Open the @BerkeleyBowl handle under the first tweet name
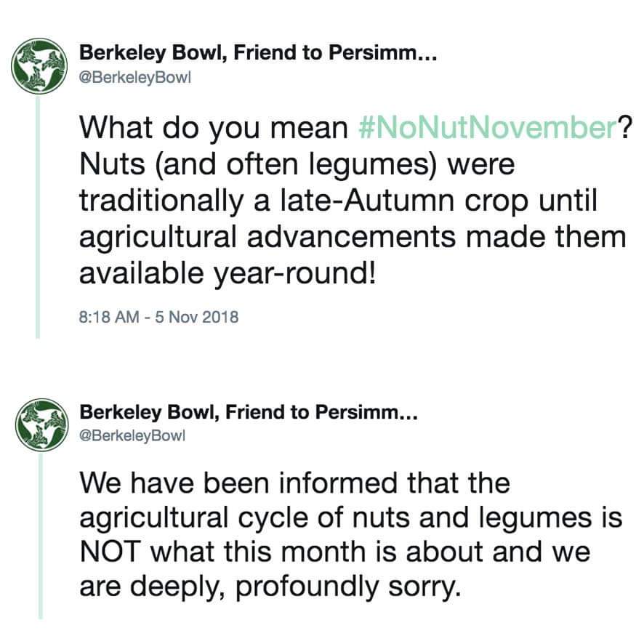644x644 pixels. [135, 78]
